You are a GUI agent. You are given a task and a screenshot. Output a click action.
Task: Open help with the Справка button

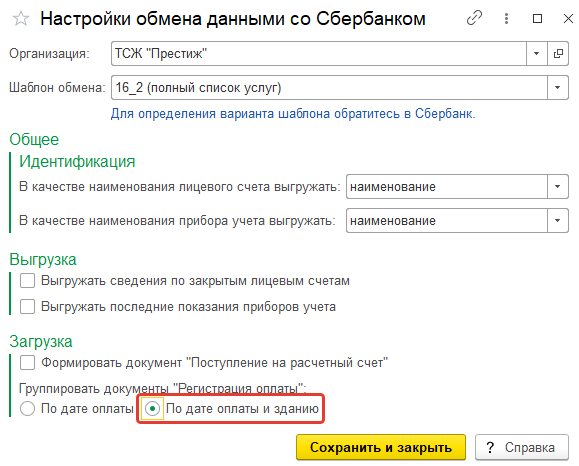pos(521,447)
